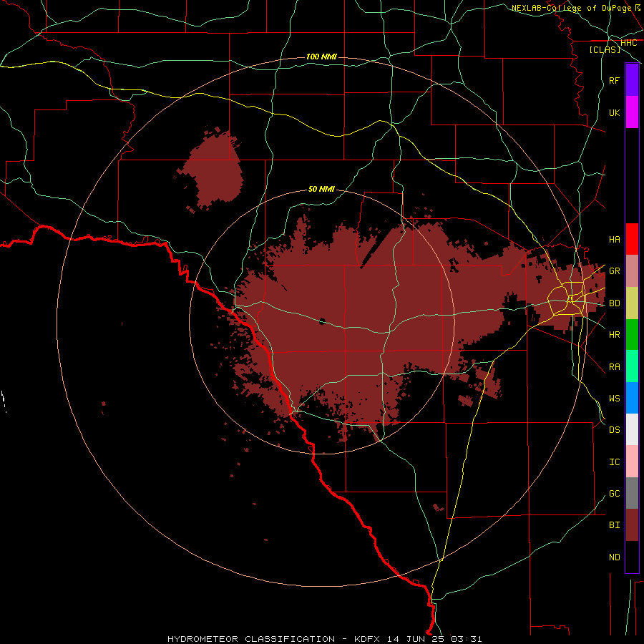Viewport: 644px width, 644px height.
Task: Click the BD legend label
Action: click(614, 303)
